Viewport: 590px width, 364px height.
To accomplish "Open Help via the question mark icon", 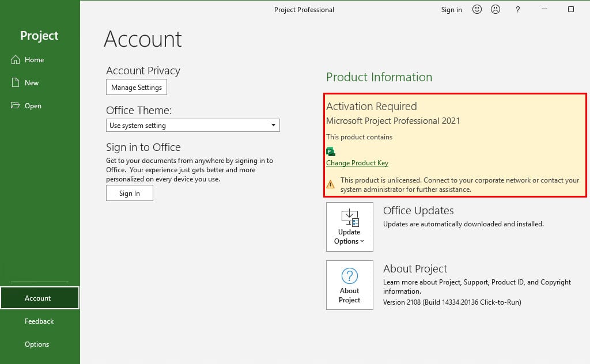I will pos(518,10).
